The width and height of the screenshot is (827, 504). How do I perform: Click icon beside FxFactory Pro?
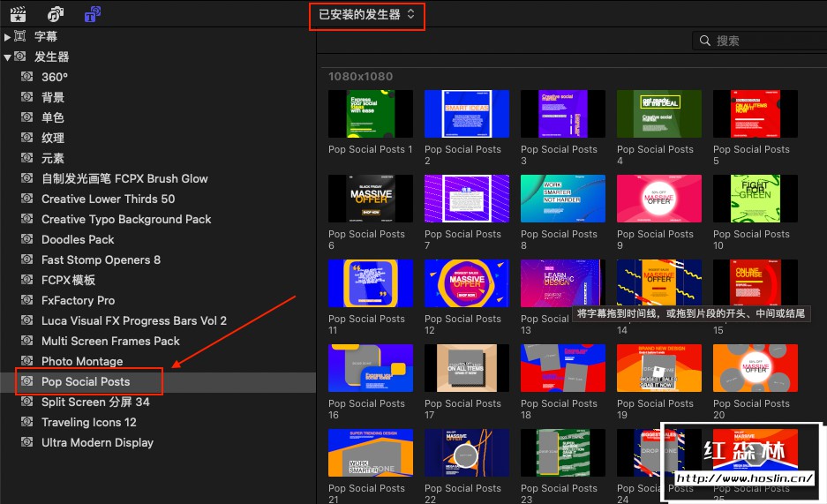(x=26, y=300)
